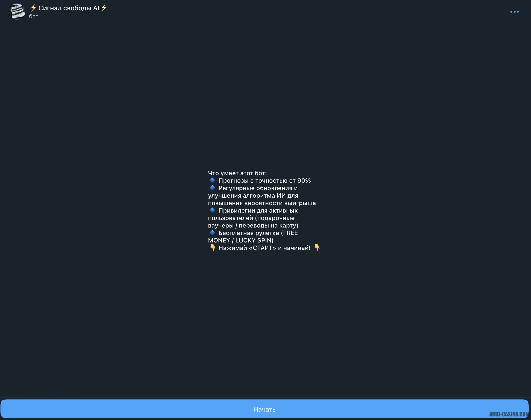This screenshot has height=420, width=531.
Task: Click the bot's profile avatar
Action: [17, 11]
